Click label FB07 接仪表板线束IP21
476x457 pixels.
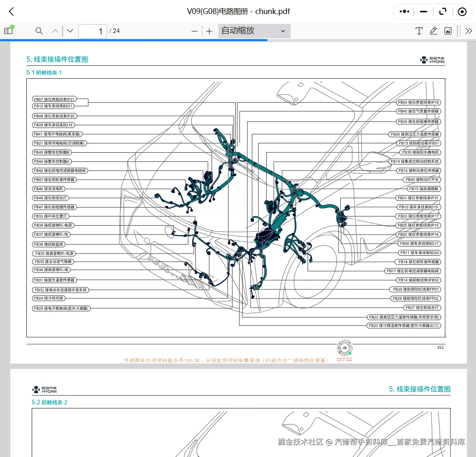click(54, 99)
